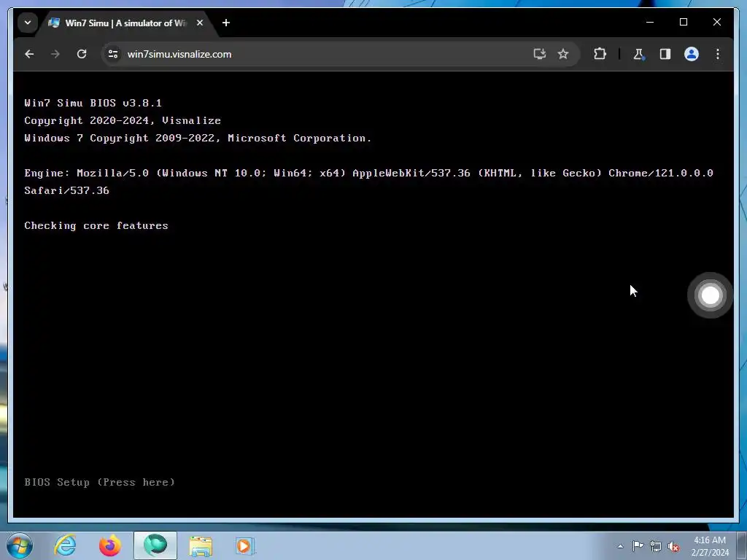
Task: Open Chrome Labs flask icon
Action: [638, 54]
